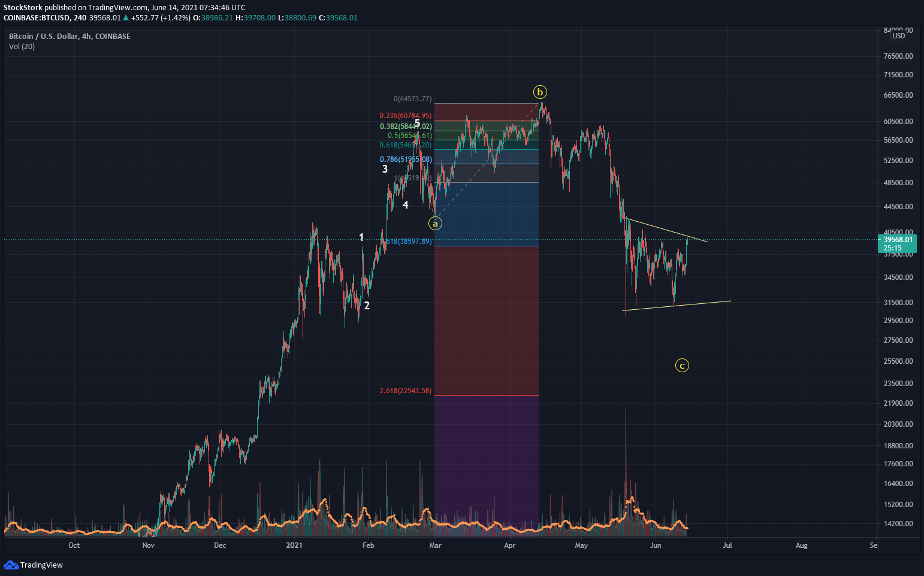
Task: Click the "StockStork" author name
Action: coord(23,8)
